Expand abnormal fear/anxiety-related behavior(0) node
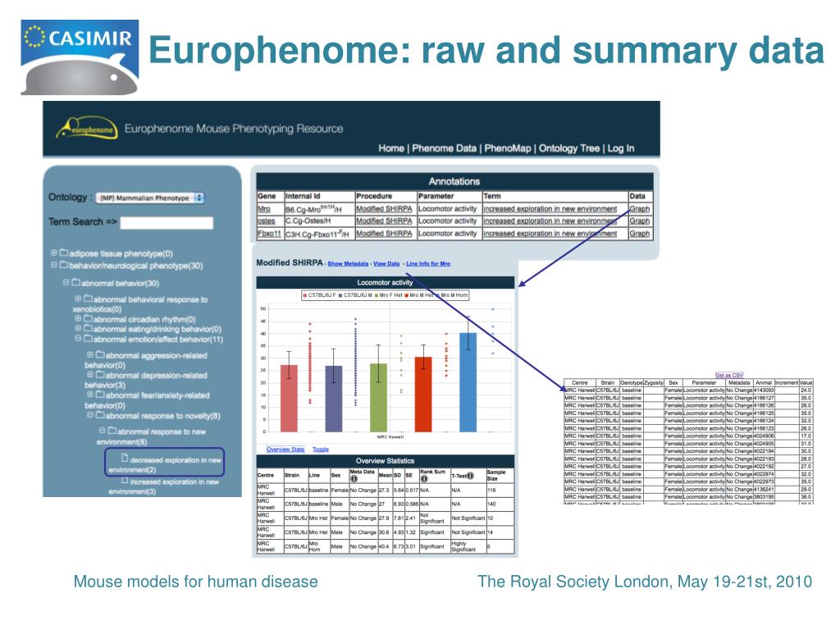840x630 pixels. 90,395
